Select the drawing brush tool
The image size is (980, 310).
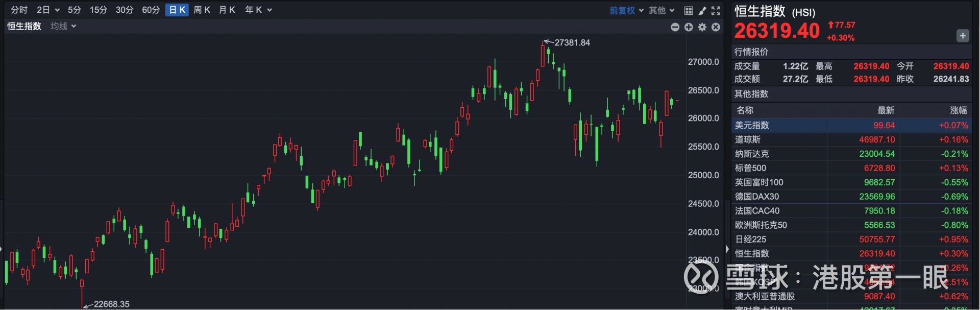coord(702,10)
